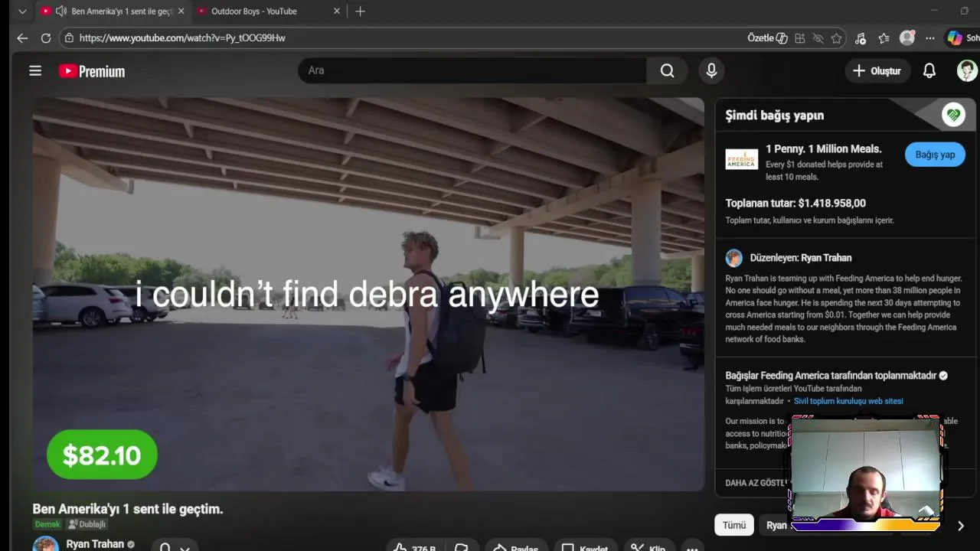Start voice search with the microphone icon

coord(711,70)
